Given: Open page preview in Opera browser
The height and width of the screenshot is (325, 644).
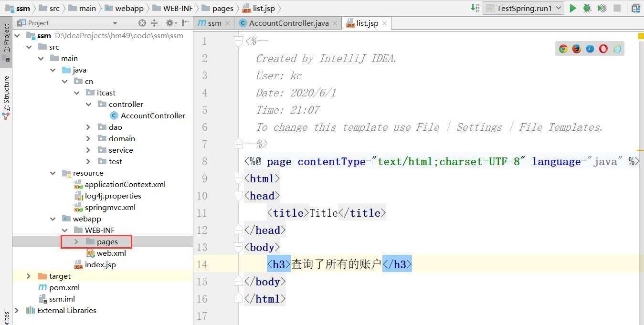Looking at the screenshot, I should [603, 49].
